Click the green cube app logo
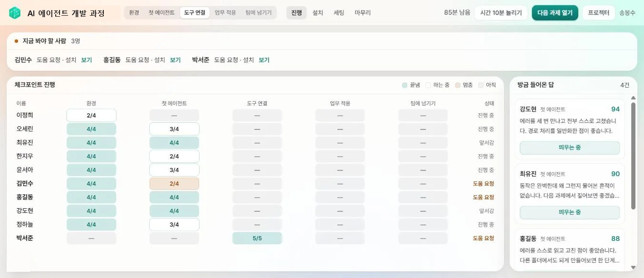 click(x=15, y=13)
